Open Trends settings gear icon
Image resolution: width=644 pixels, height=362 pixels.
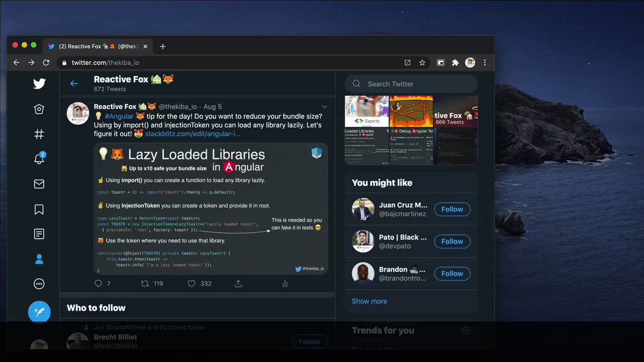tap(466, 330)
